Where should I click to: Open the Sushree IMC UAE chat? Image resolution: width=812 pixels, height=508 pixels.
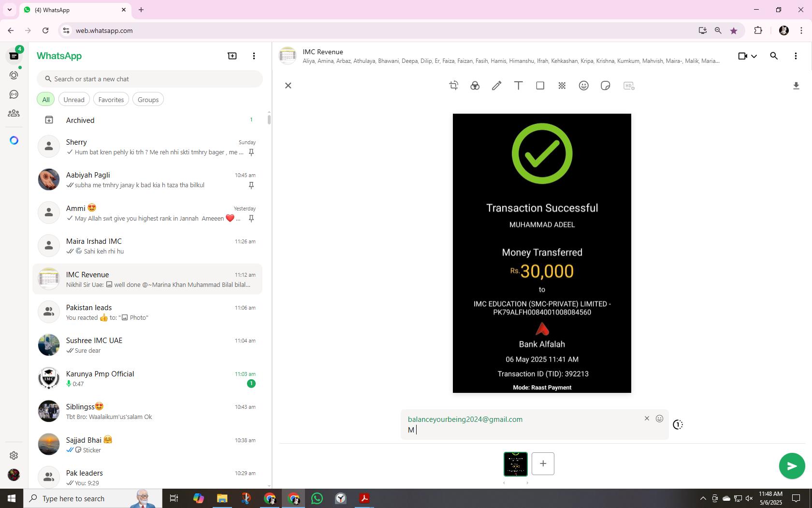[x=147, y=345]
